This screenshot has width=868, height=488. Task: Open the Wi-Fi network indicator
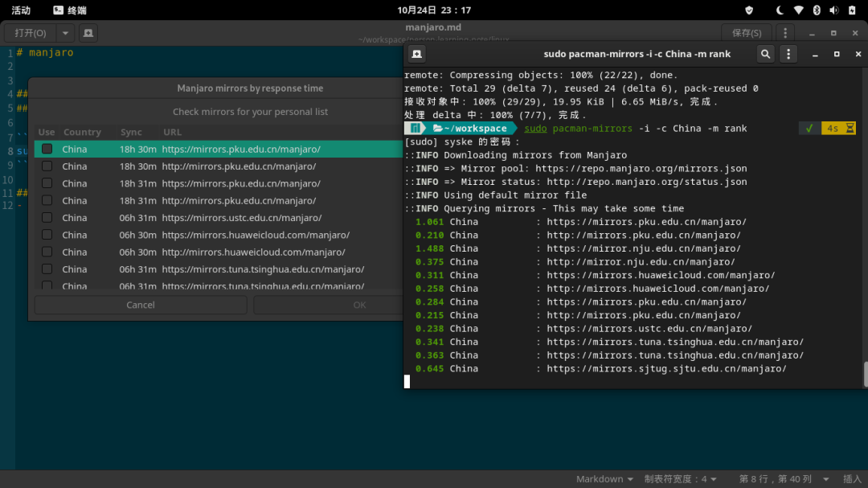798,10
